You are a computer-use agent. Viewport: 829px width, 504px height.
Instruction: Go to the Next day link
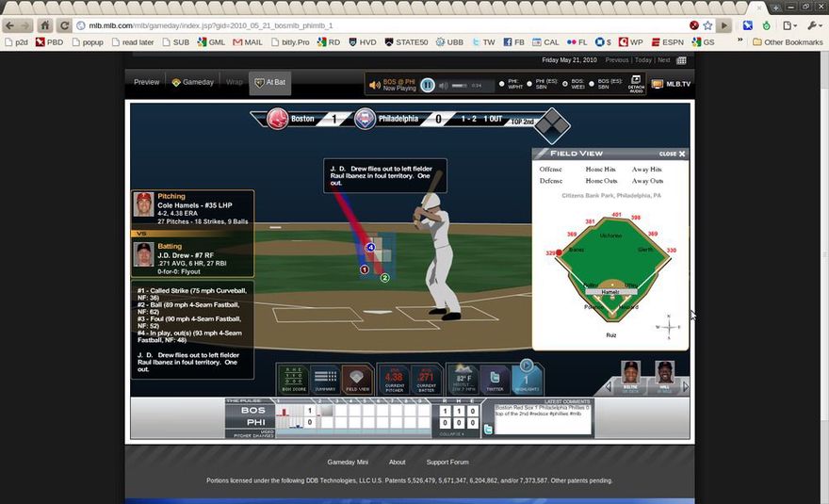point(663,60)
